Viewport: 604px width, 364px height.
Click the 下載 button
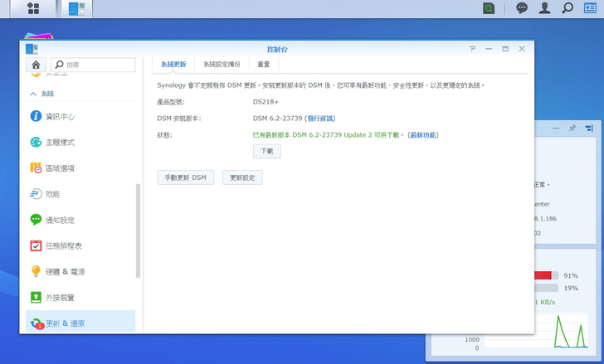tap(266, 151)
